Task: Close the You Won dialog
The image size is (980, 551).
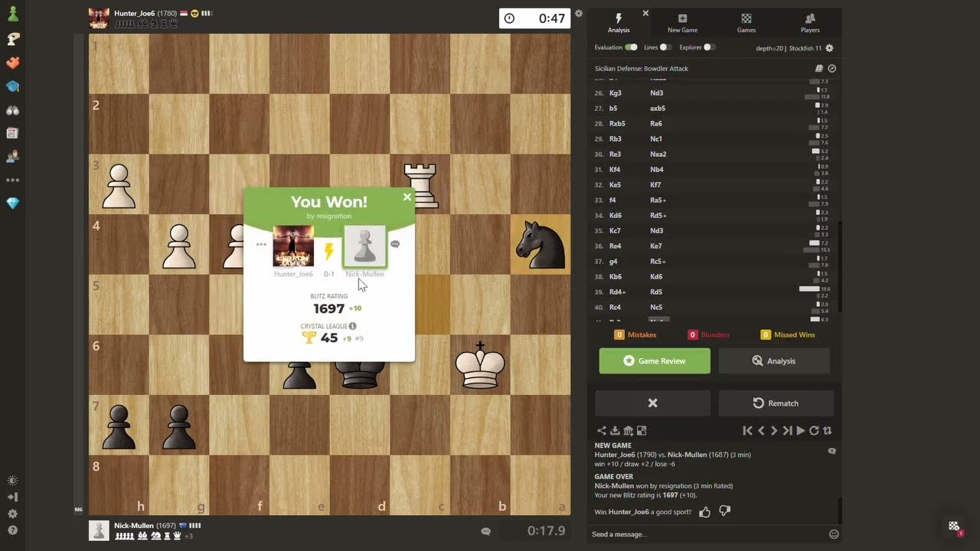Action: point(407,197)
